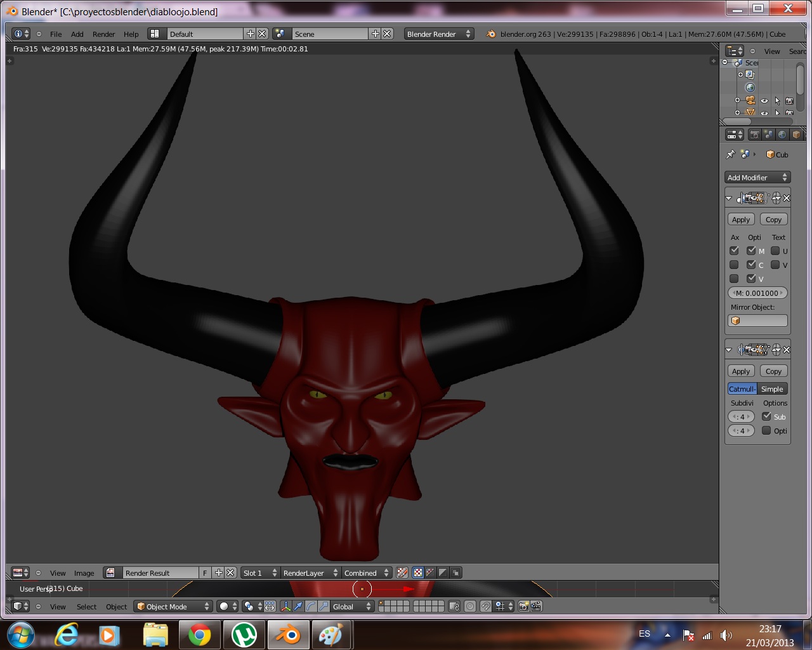812x650 pixels.
Task: Toggle camera visibility eye in outliner
Action: coord(764,101)
